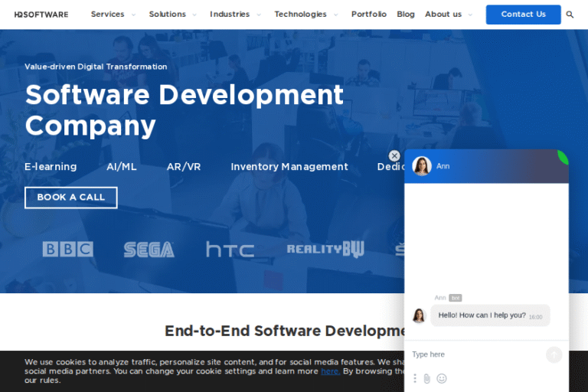This screenshot has width=588, height=392.
Task: Click the BOOK A CALL button
Action: click(x=70, y=198)
